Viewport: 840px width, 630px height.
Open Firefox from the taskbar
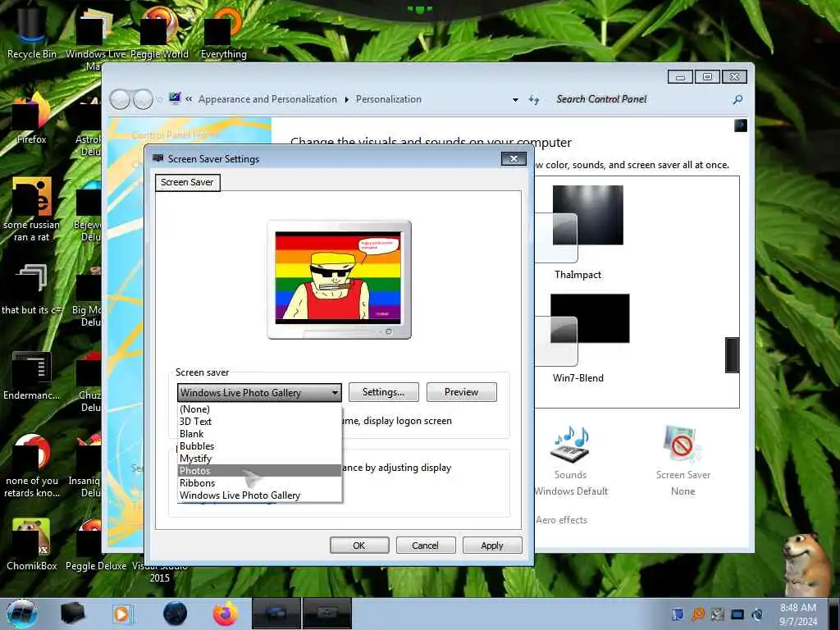tap(226, 614)
